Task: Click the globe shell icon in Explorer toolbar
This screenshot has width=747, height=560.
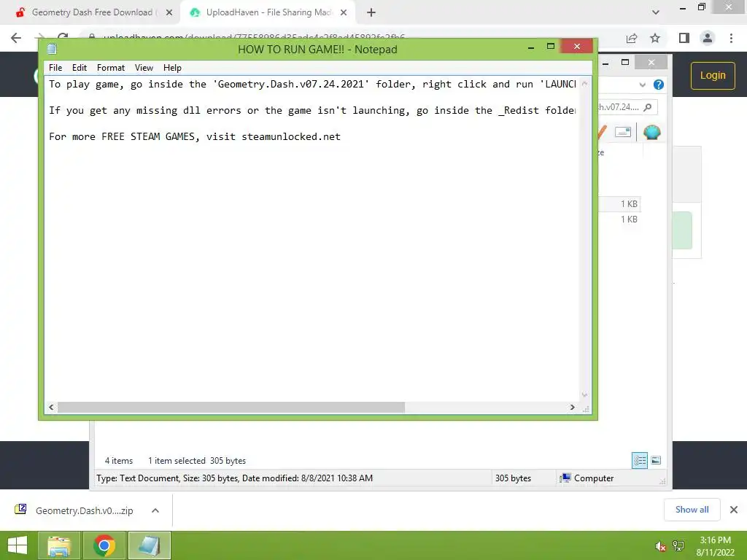Action: (651, 132)
